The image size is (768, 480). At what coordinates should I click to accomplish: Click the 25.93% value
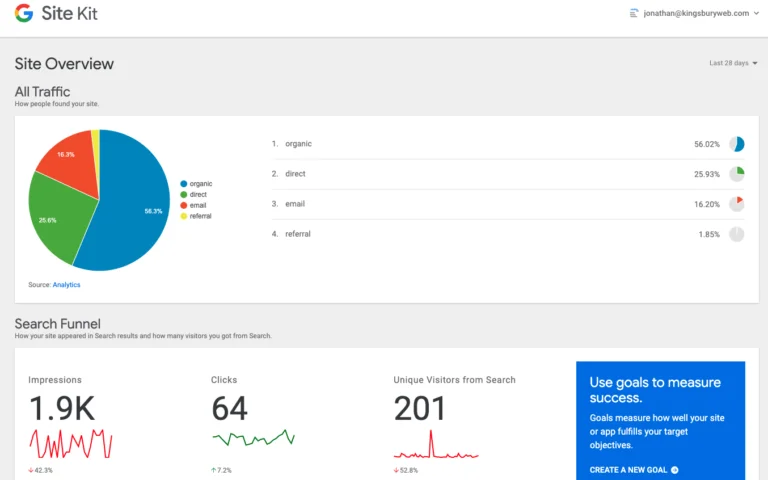707,174
